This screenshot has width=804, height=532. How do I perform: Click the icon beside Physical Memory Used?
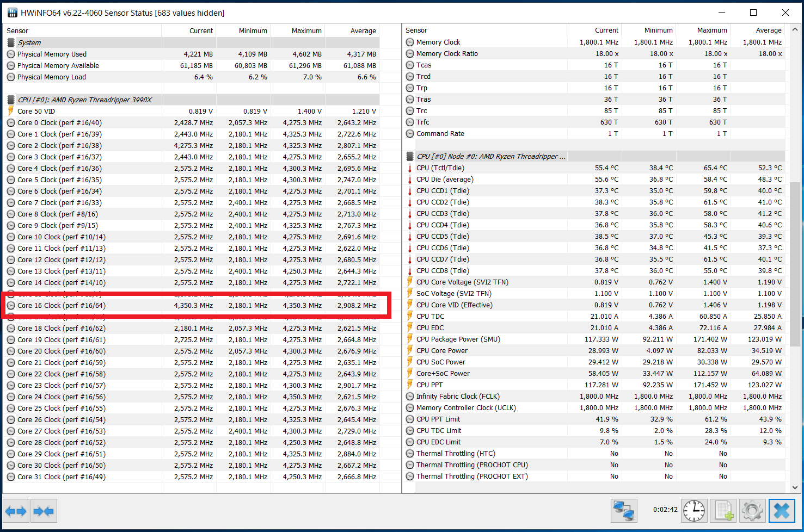coord(11,54)
